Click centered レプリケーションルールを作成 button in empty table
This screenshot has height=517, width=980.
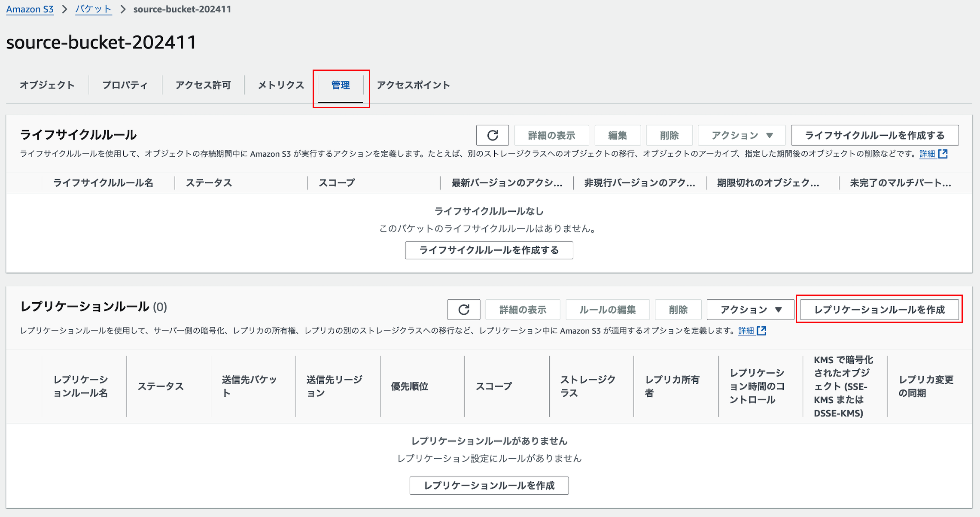[x=489, y=485]
